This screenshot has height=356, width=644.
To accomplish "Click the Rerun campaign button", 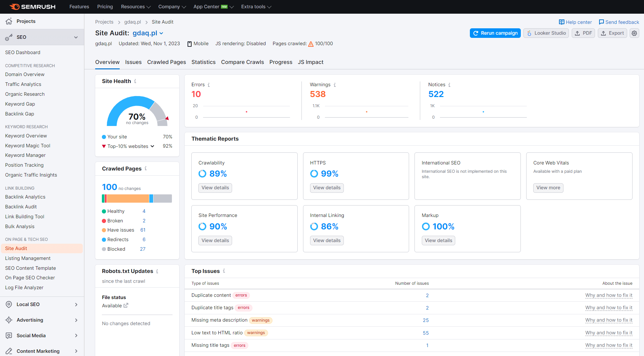I will coord(495,33).
